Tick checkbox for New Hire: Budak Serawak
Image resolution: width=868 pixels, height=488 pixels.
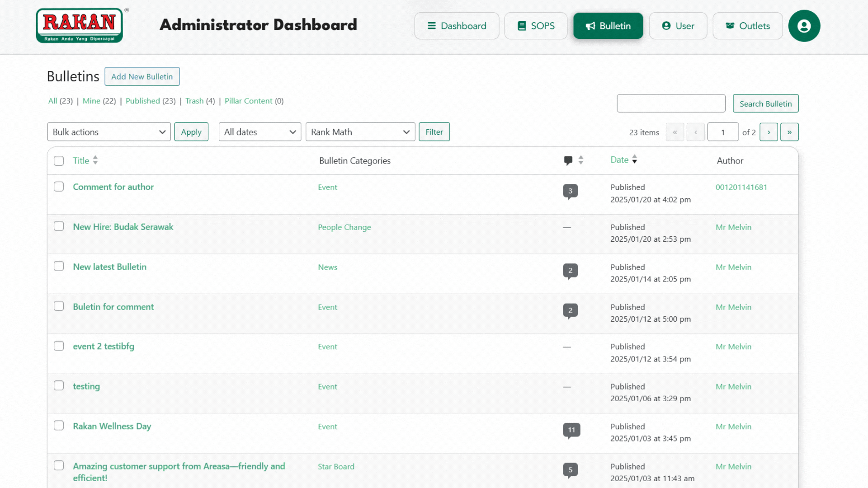pos(59,226)
